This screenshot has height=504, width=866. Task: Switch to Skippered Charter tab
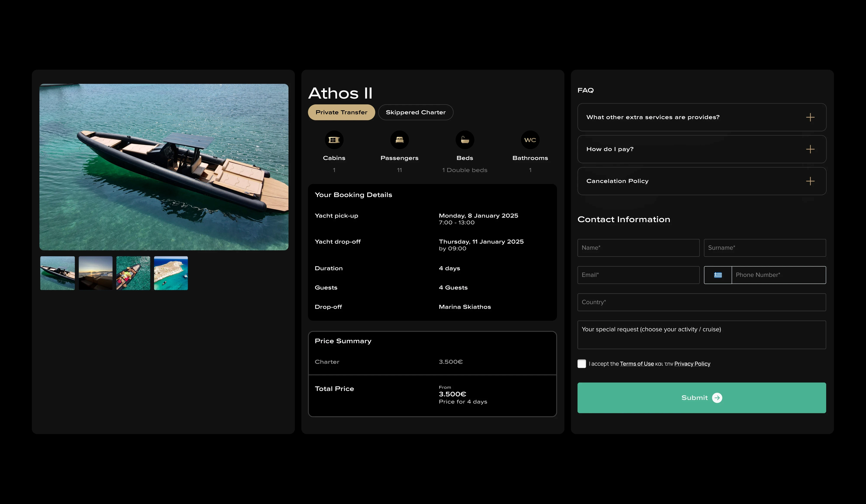tap(415, 112)
